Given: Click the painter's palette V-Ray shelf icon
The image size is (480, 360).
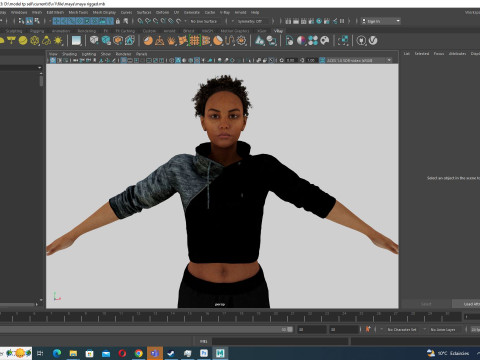Looking at the screenshot, I should click(325, 41).
